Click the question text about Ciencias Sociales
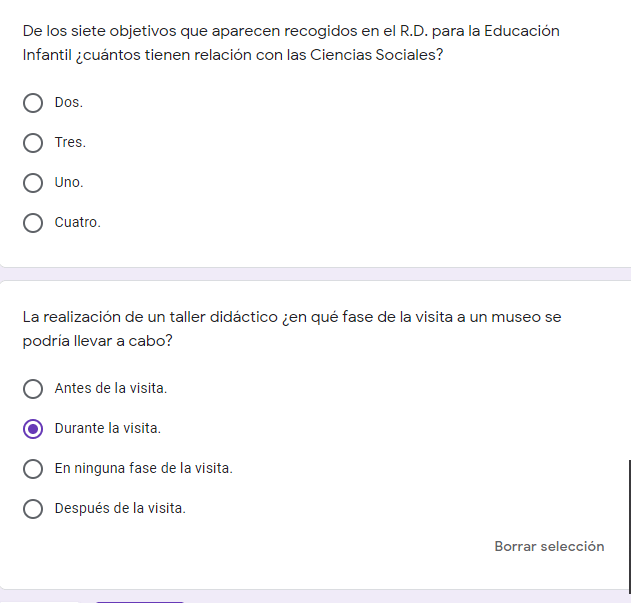 (290, 43)
